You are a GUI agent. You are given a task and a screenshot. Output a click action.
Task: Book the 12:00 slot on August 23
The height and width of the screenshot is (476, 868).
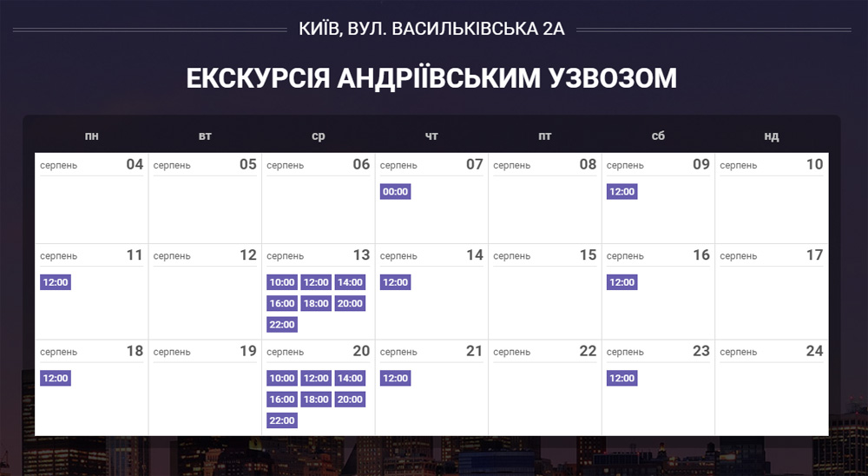[x=621, y=378]
